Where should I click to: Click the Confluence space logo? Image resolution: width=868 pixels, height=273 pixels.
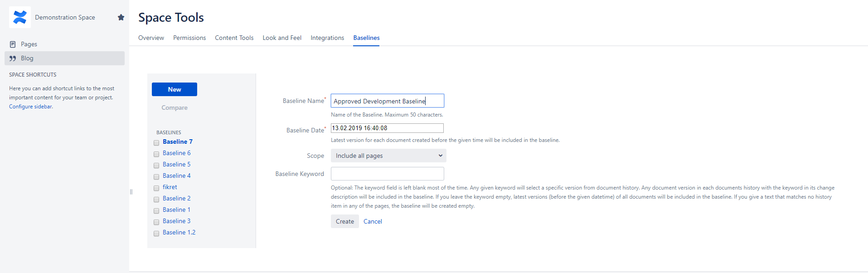click(x=20, y=17)
